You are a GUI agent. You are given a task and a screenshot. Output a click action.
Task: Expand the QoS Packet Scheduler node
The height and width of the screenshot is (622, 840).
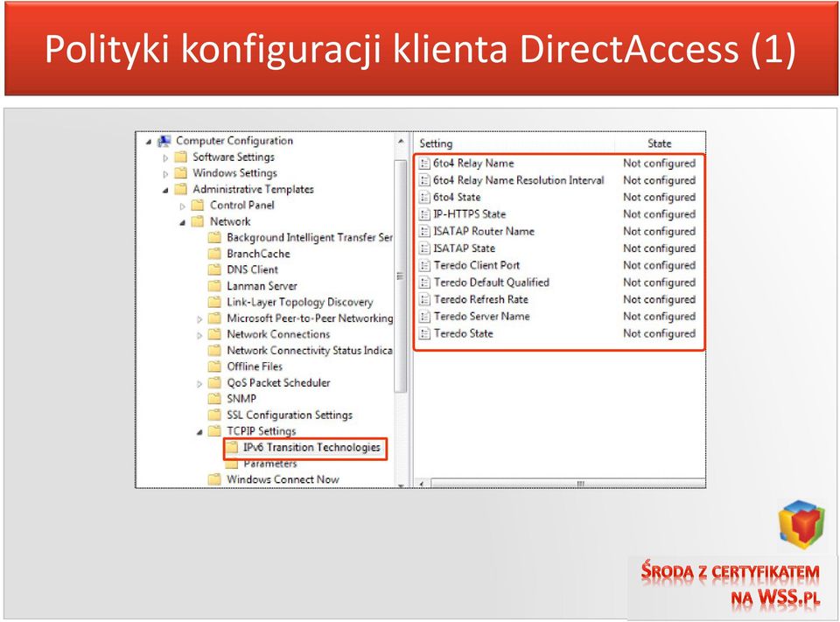[199, 383]
